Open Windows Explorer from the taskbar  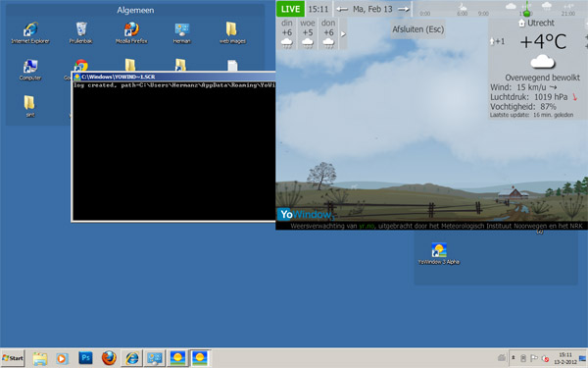40,358
